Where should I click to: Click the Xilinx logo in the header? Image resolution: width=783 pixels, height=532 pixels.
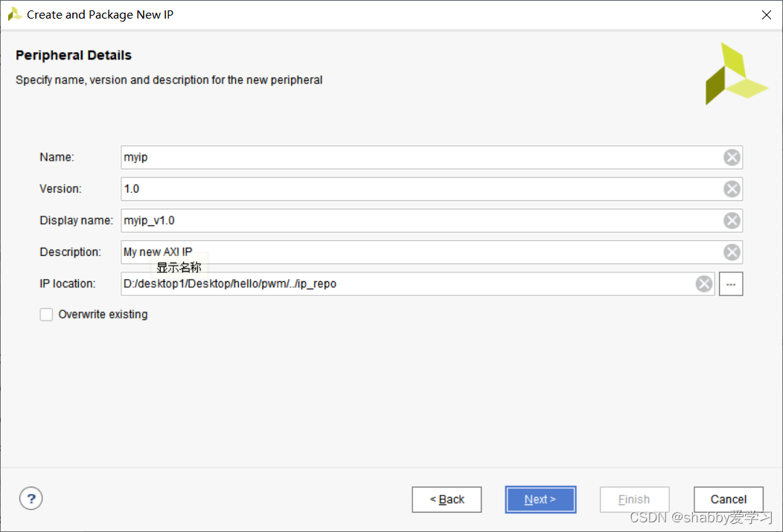point(736,74)
